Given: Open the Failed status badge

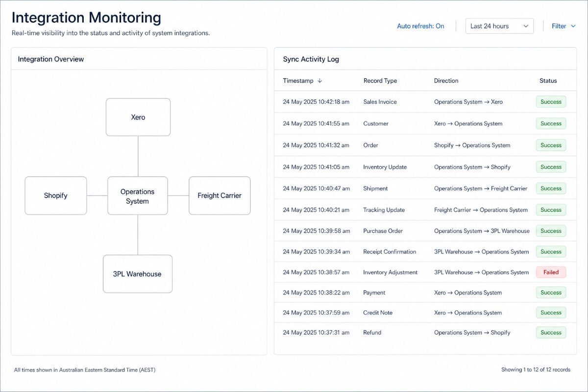Looking at the screenshot, I should point(551,272).
